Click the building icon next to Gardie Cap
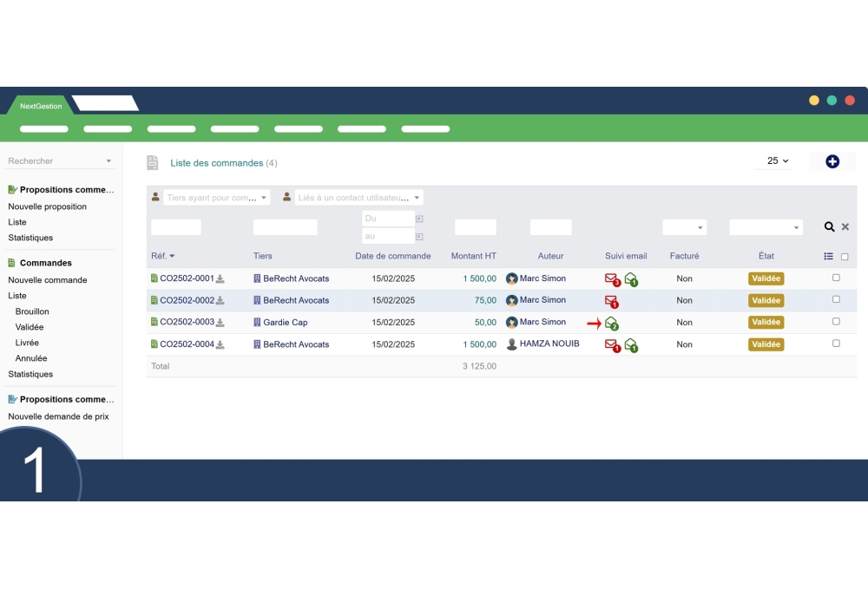The image size is (868, 589). coord(258,322)
